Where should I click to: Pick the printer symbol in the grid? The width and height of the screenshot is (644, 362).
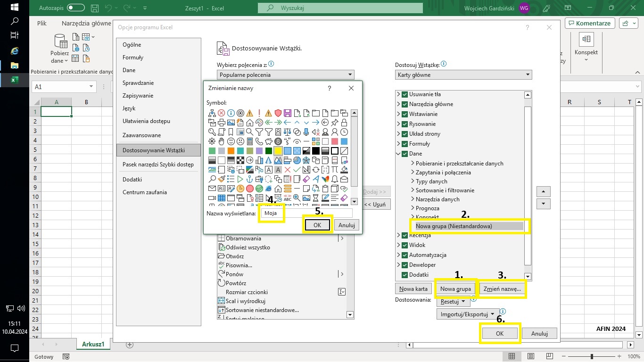tap(222, 123)
